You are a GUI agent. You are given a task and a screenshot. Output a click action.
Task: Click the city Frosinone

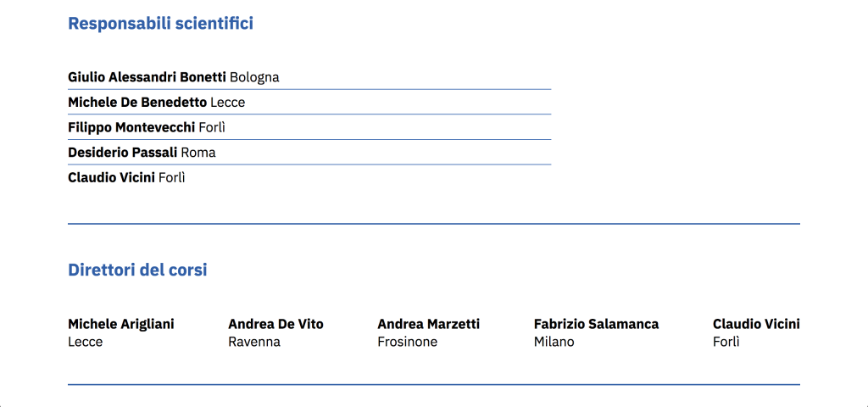408,342
